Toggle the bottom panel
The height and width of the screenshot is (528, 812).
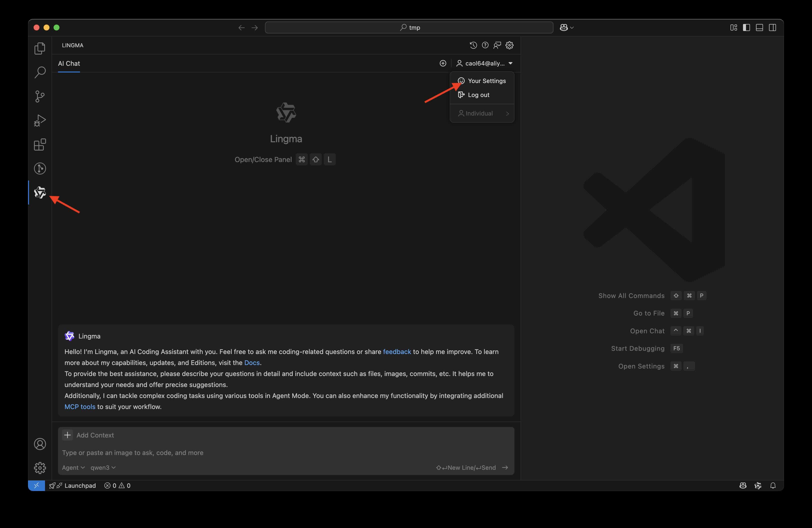759,28
